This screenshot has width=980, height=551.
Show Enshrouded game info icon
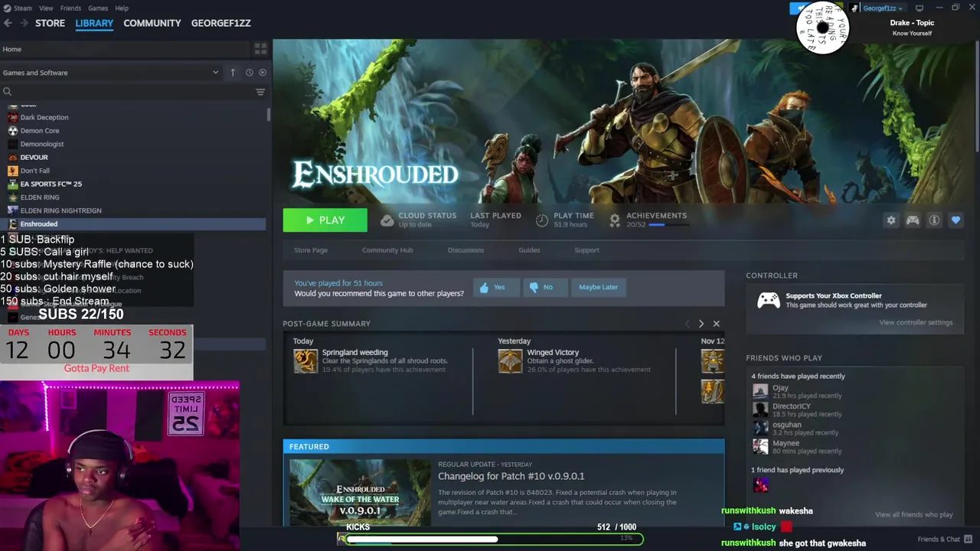tap(934, 220)
